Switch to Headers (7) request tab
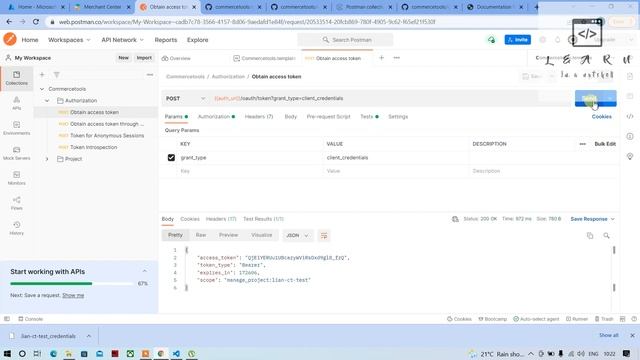 point(259,117)
